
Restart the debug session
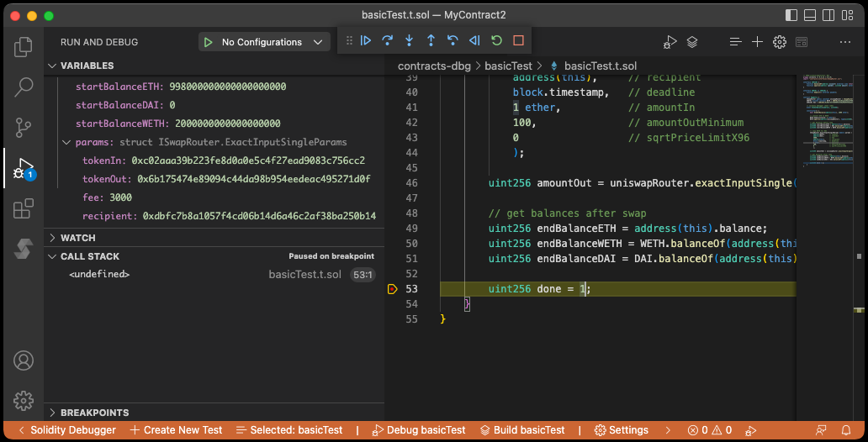point(496,40)
